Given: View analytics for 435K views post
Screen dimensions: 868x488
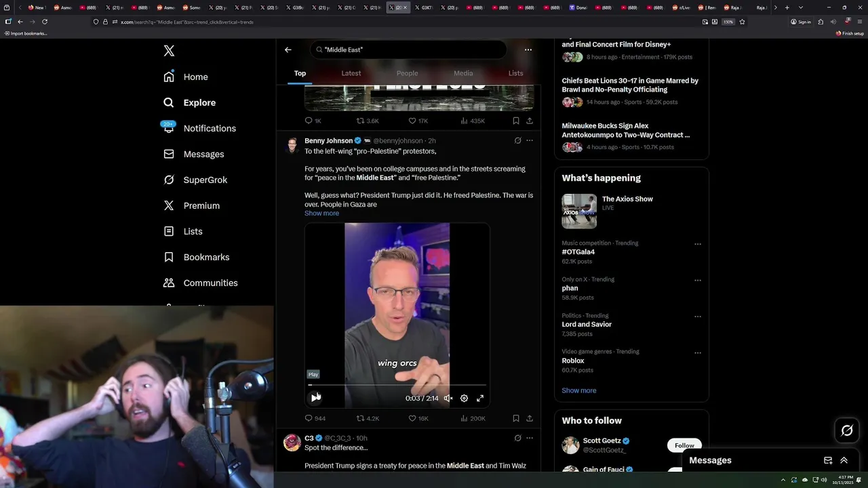Looking at the screenshot, I should 473,121.
